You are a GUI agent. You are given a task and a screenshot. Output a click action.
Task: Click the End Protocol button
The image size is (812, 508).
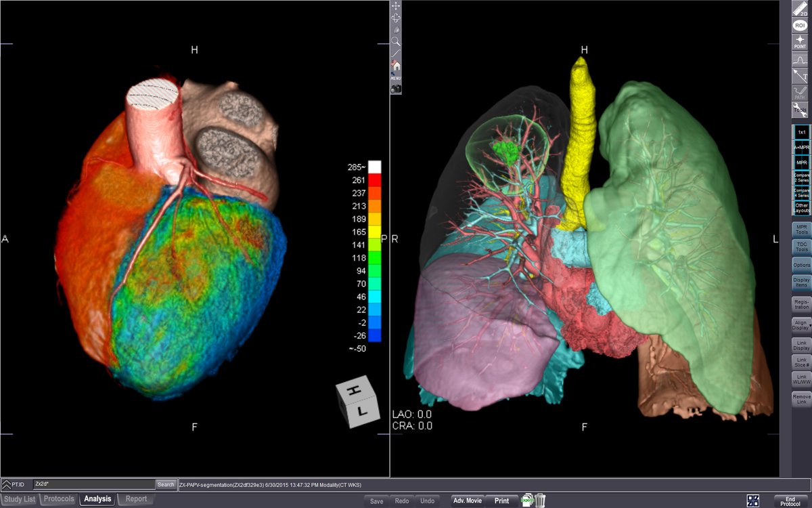790,501
